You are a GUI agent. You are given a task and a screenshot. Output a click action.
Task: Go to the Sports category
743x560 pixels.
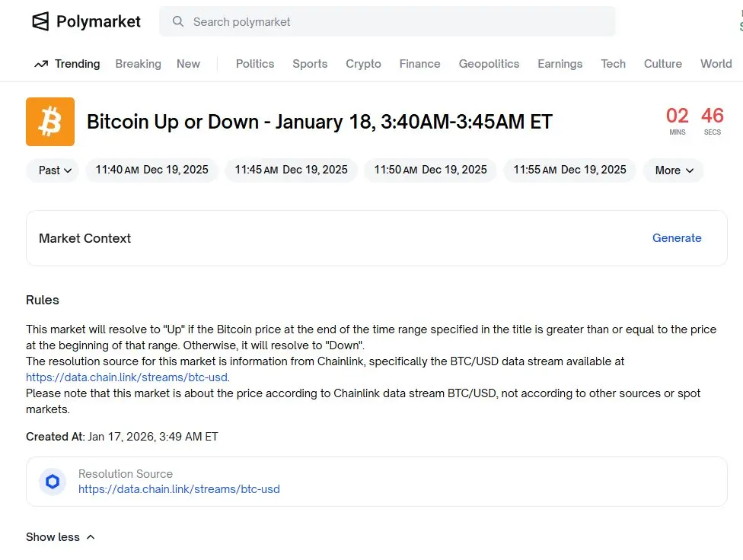[310, 64]
